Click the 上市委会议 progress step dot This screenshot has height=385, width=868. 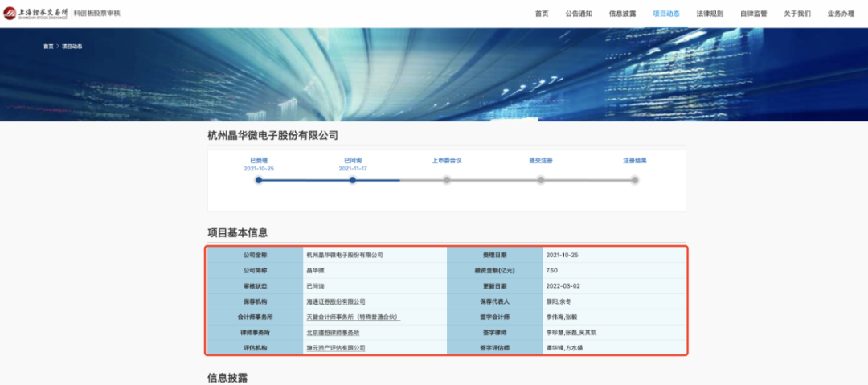tap(447, 180)
